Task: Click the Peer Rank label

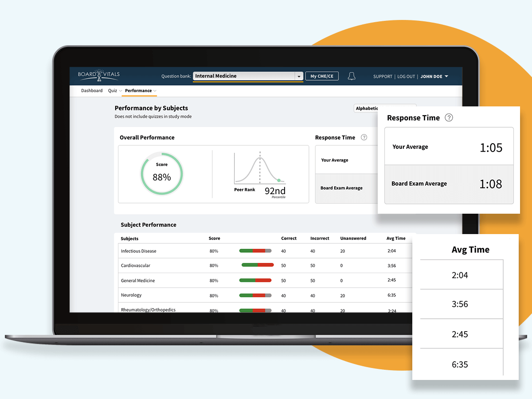Action: tap(245, 190)
